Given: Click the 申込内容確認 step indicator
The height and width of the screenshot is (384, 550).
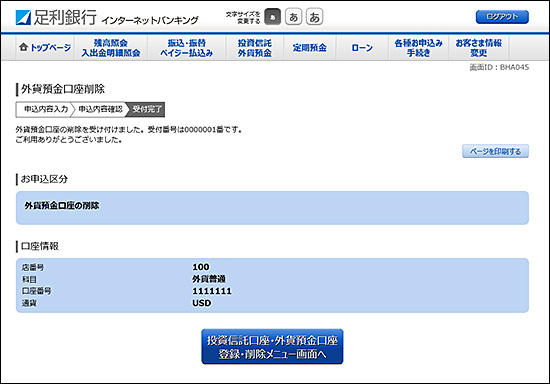Looking at the screenshot, I should coord(100,109).
